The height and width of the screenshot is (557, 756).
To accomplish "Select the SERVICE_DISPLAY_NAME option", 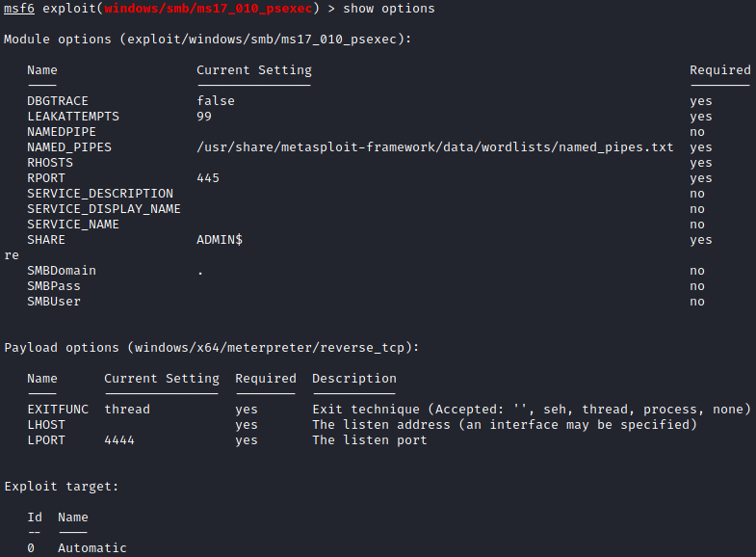I will coord(104,209).
